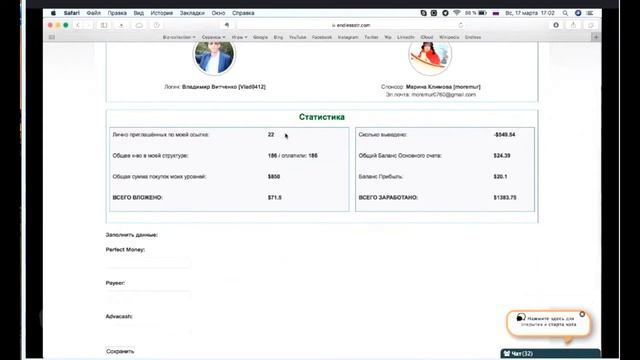Open the История menu

point(162,13)
